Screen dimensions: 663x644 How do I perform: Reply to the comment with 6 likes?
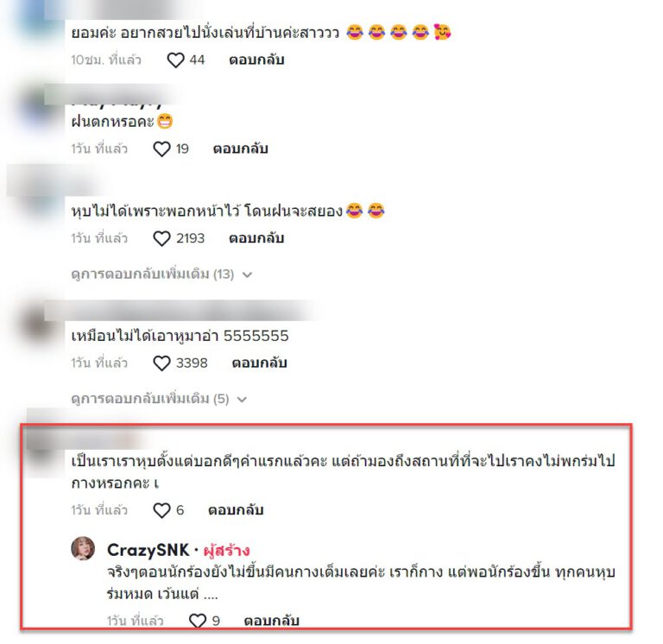(236, 510)
